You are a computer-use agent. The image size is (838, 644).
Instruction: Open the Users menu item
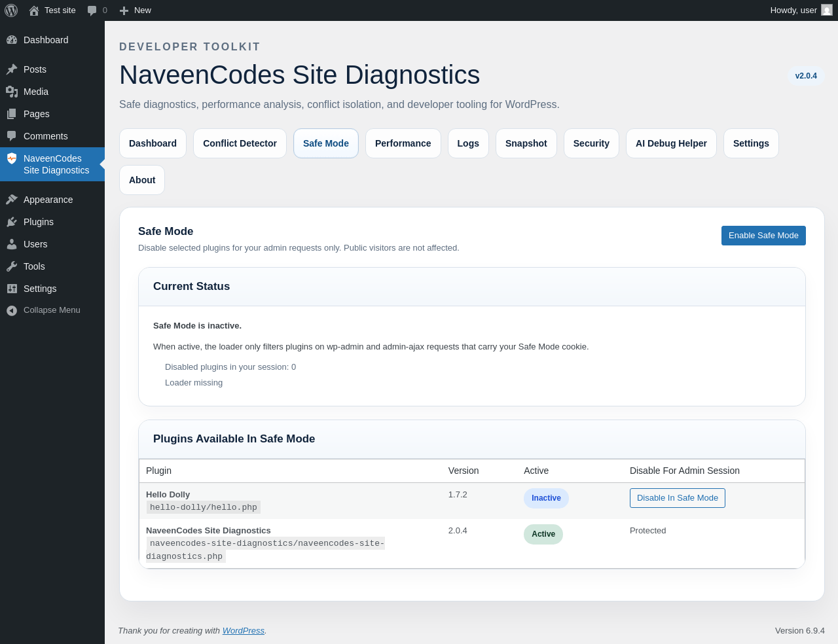pos(35,244)
